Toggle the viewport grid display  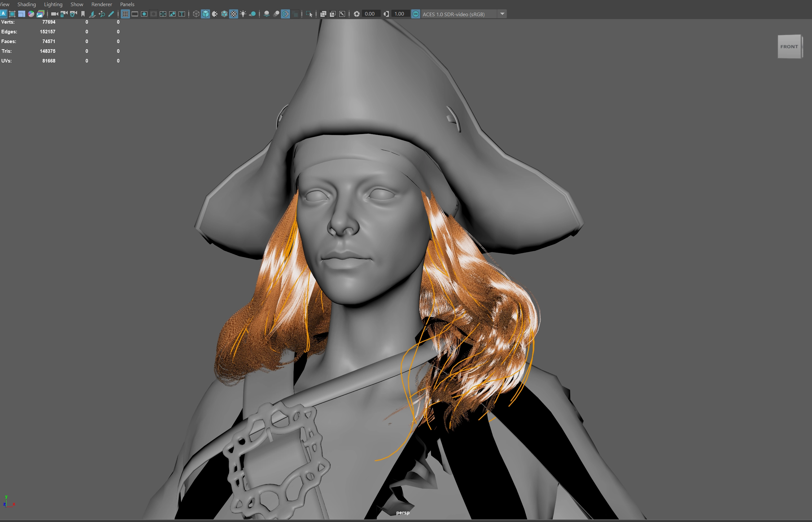125,14
